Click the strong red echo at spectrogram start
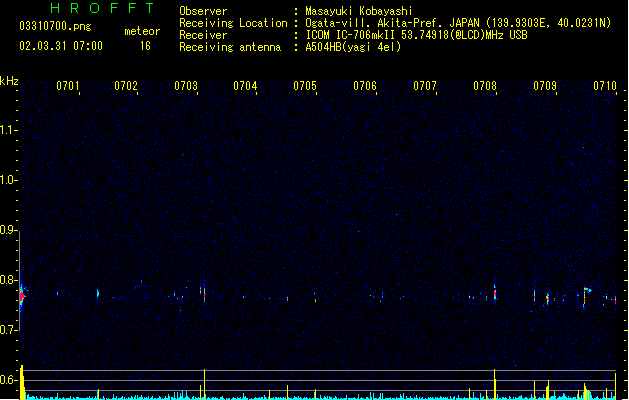This screenshot has height=400, width=629. coord(22,297)
